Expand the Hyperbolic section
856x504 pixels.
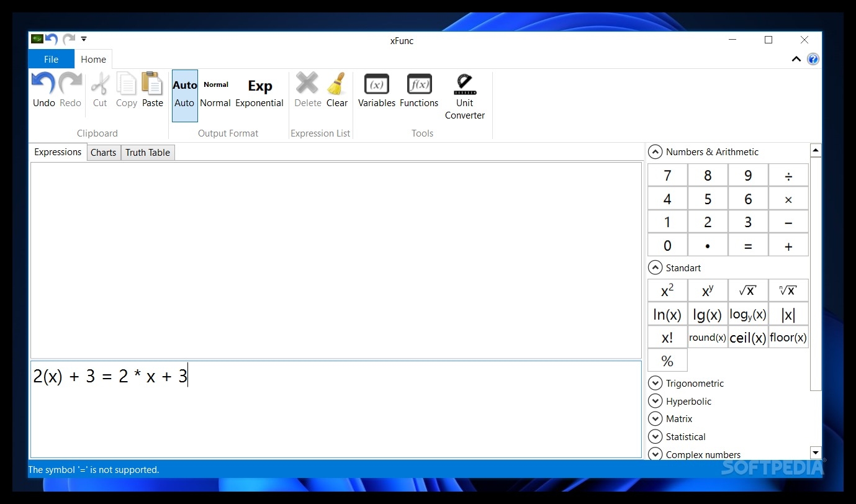tap(655, 401)
